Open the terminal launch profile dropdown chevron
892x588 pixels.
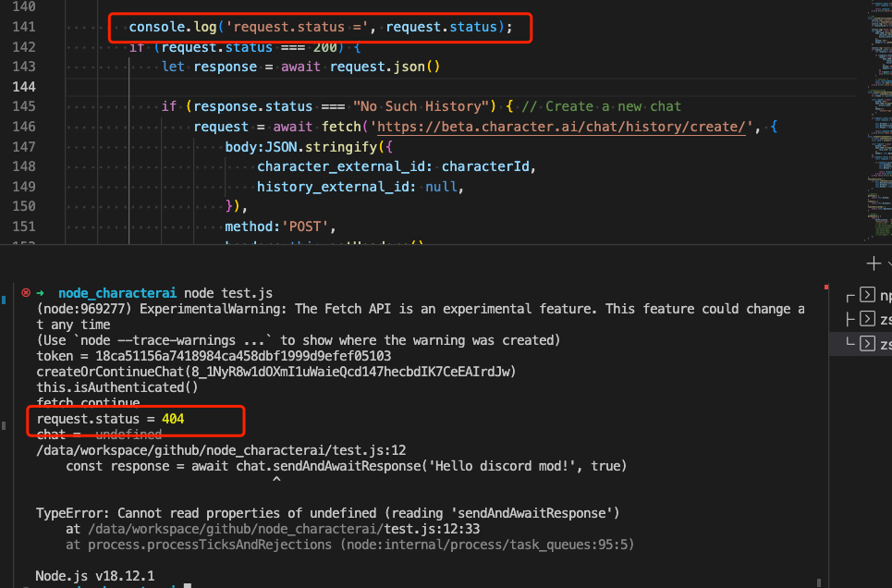(889, 263)
